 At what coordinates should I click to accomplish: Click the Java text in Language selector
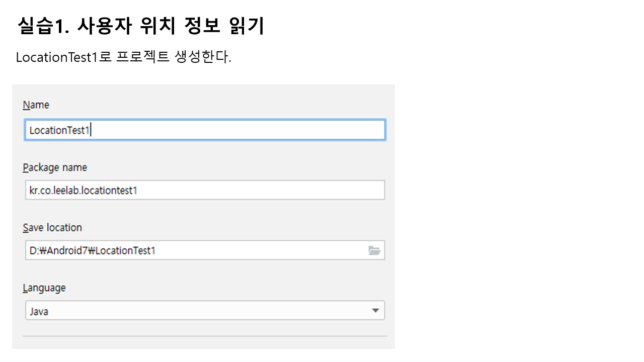(x=39, y=311)
